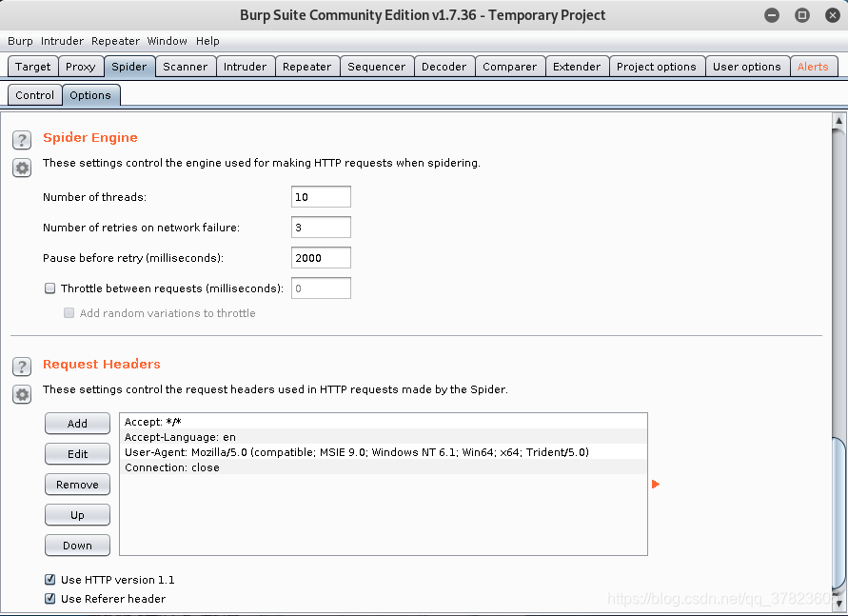
Task: Switch to the Intruder tab
Action: 245,67
